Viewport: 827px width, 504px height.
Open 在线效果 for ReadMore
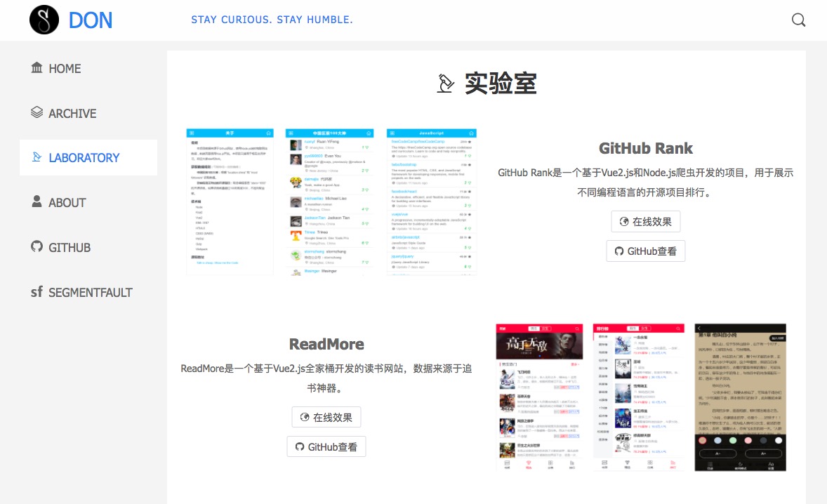click(x=326, y=417)
